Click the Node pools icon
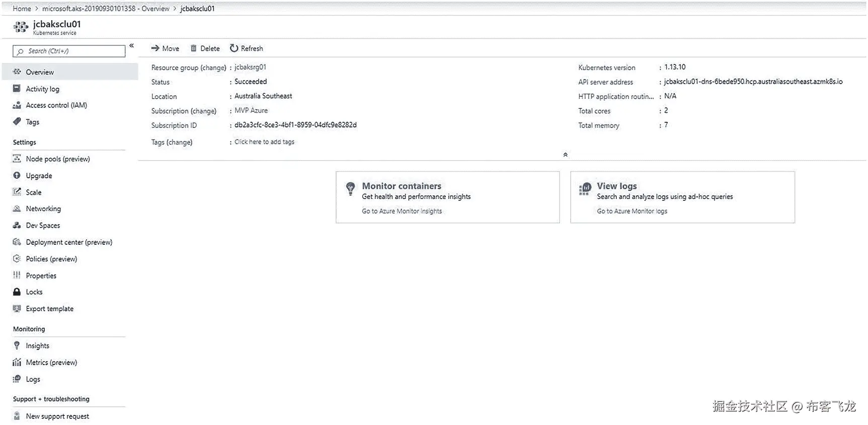868x425 pixels. tap(17, 159)
